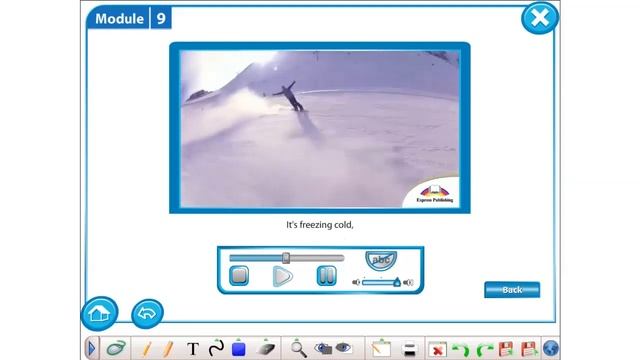Click the low volume speaker icon

[x=356, y=282]
